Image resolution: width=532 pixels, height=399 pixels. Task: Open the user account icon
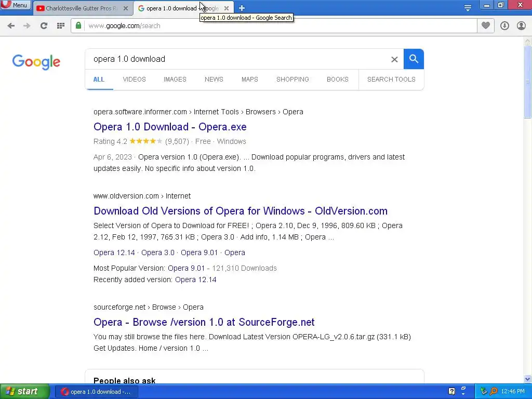point(521,26)
